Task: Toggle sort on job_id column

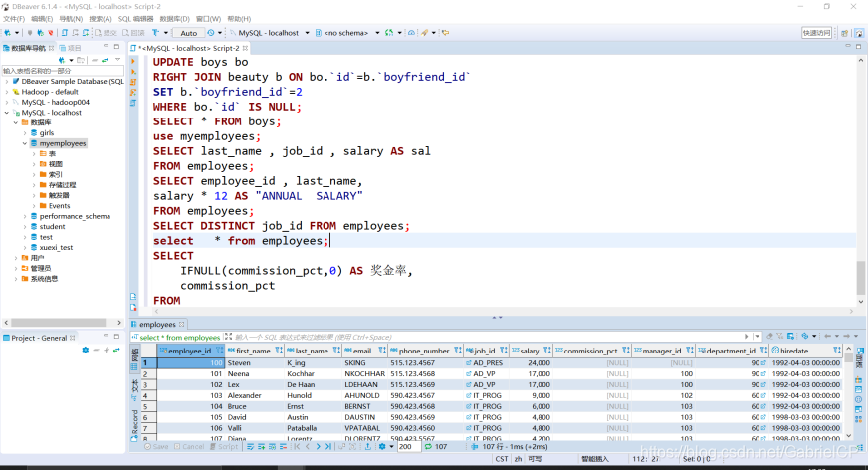Action: (504, 351)
